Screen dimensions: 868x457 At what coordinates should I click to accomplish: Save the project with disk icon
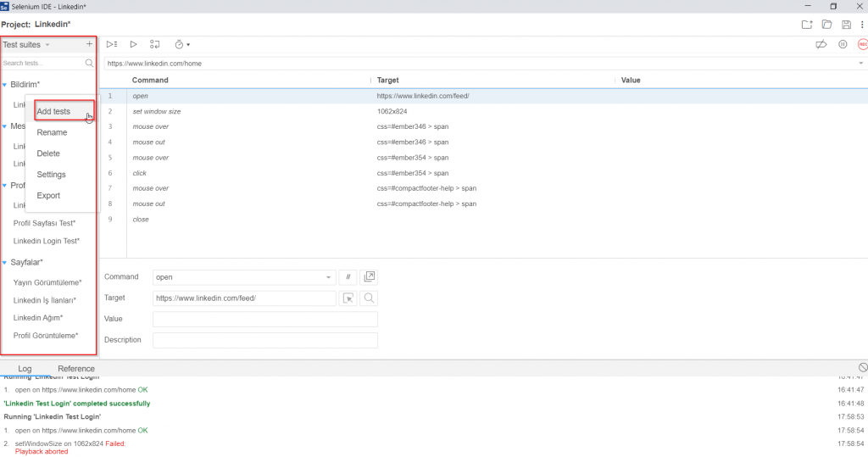847,25
